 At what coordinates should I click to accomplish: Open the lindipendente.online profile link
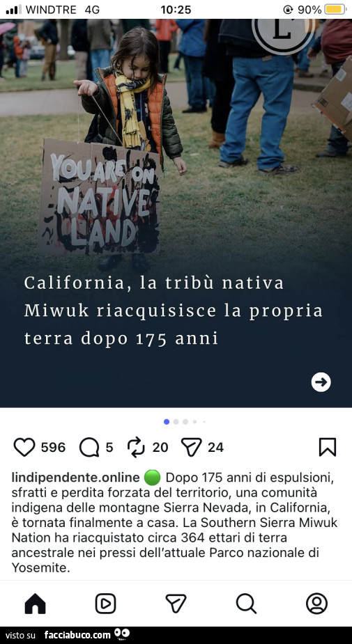click(x=76, y=478)
